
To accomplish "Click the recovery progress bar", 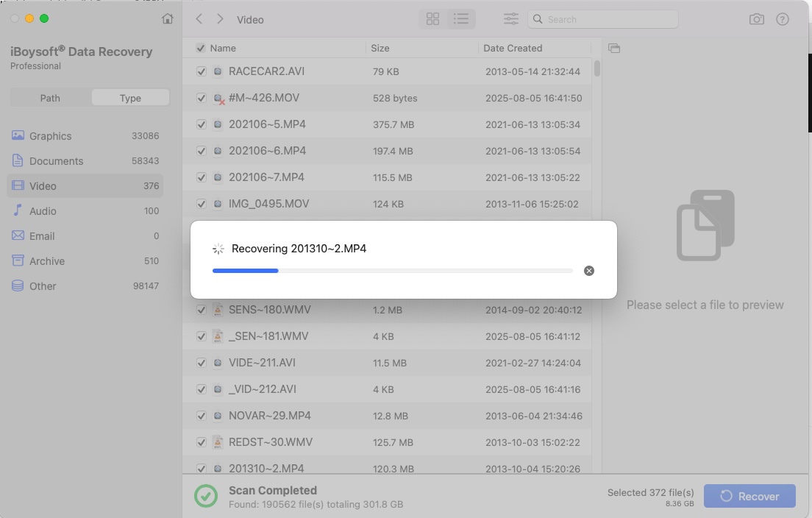I will tap(392, 271).
